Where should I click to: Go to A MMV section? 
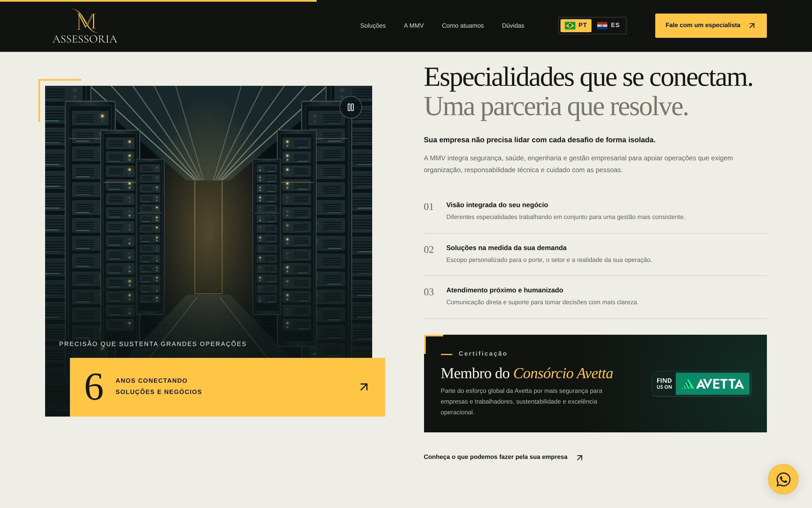point(414,25)
